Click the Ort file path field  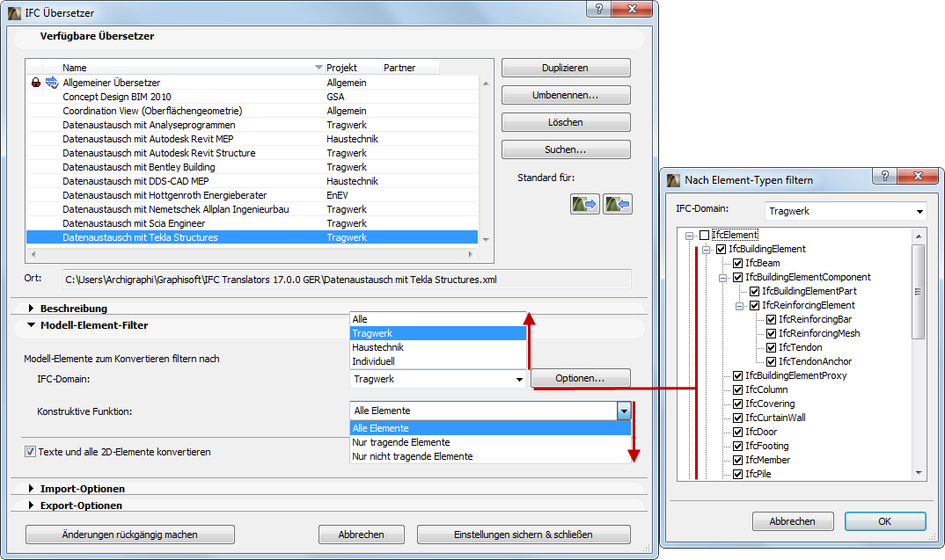point(347,280)
